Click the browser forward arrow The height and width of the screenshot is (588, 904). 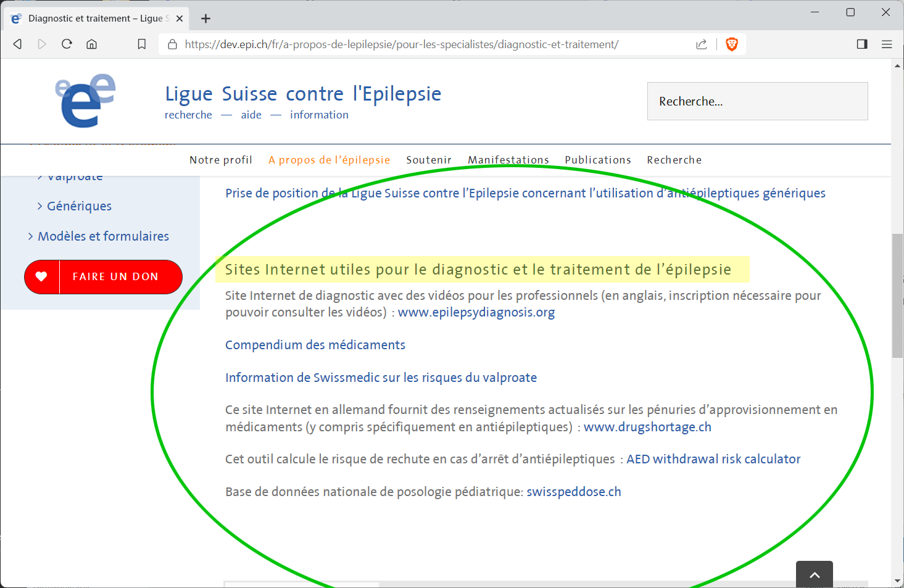[x=42, y=44]
